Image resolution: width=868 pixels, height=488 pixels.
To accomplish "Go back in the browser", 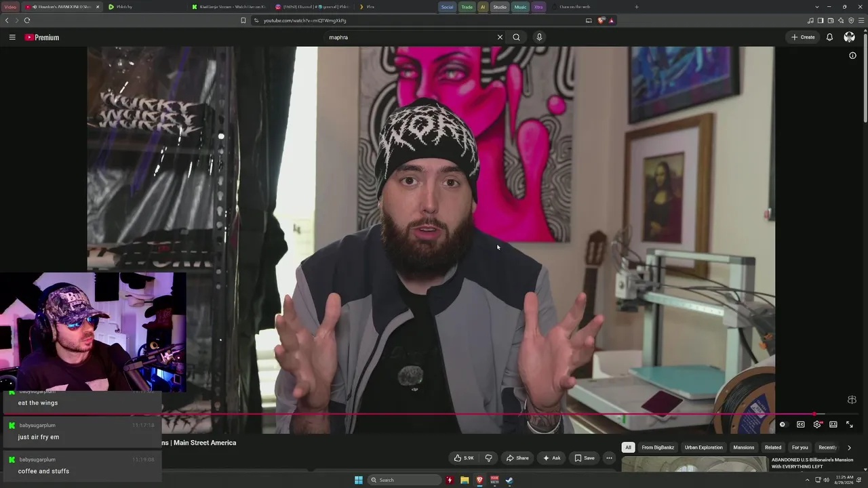I will click(7, 20).
